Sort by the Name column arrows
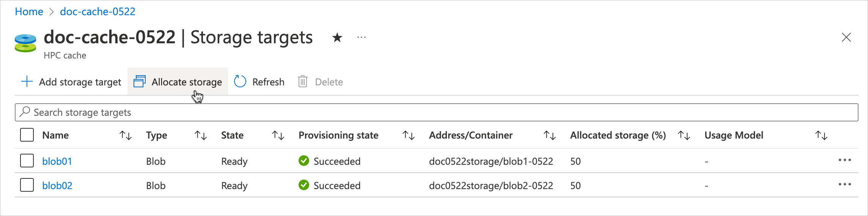868x216 pixels. coord(125,136)
